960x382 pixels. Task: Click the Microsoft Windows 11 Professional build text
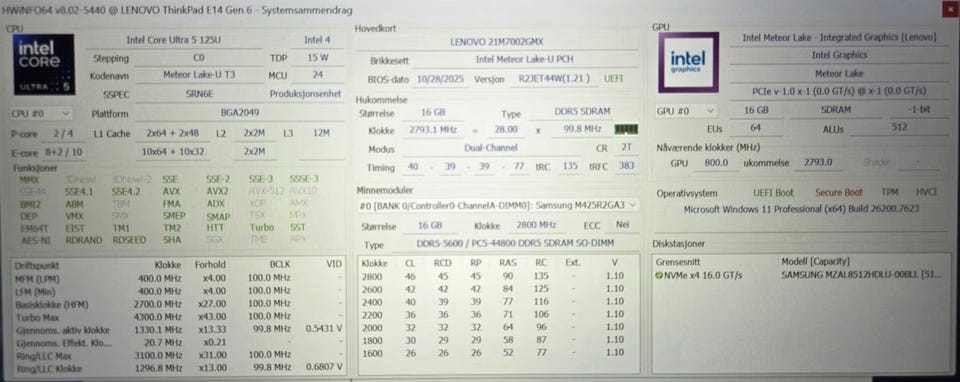[801, 209]
